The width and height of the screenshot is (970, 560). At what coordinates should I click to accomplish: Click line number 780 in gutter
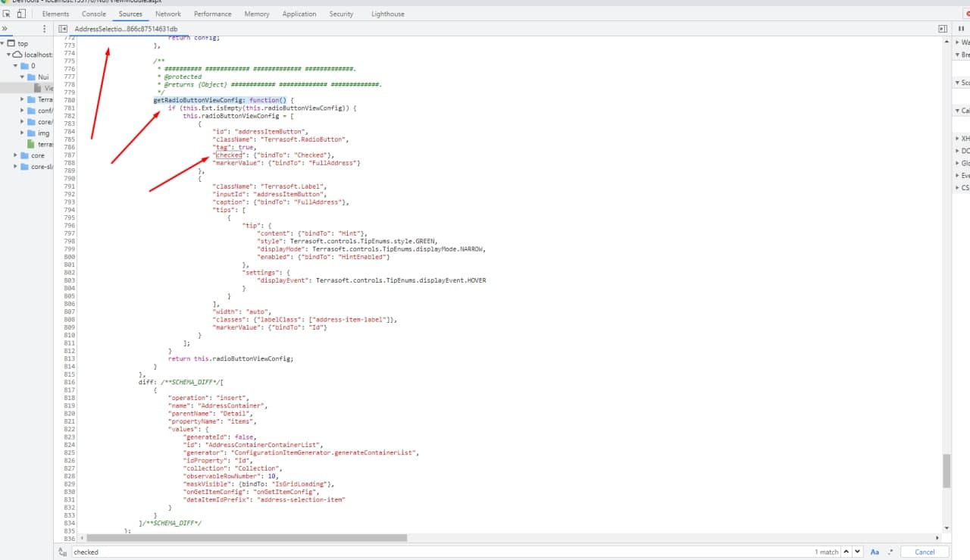(x=69, y=100)
